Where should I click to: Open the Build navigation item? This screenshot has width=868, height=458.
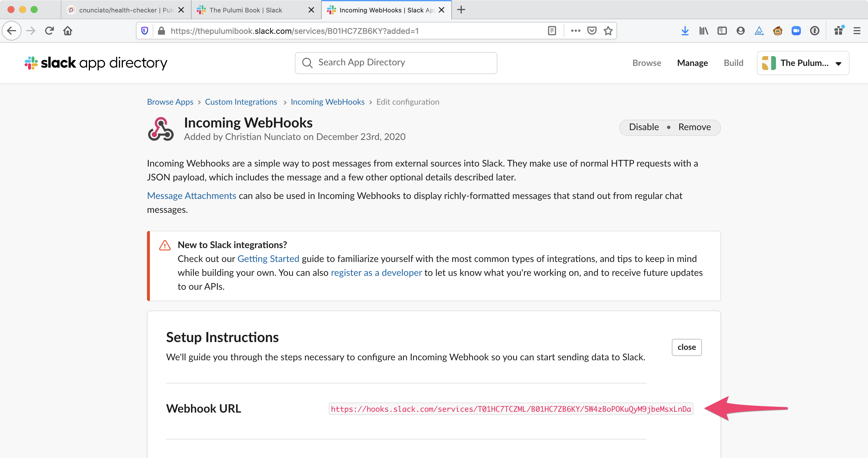(733, 63)
